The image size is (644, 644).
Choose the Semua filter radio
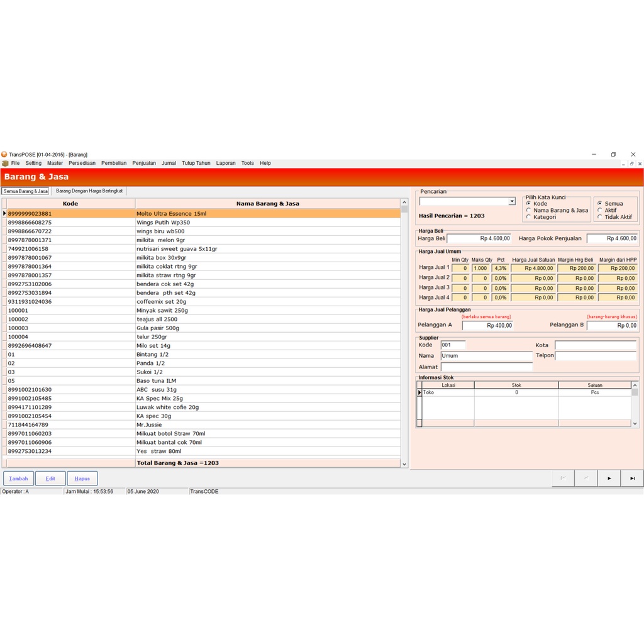[x=600, y=203]
